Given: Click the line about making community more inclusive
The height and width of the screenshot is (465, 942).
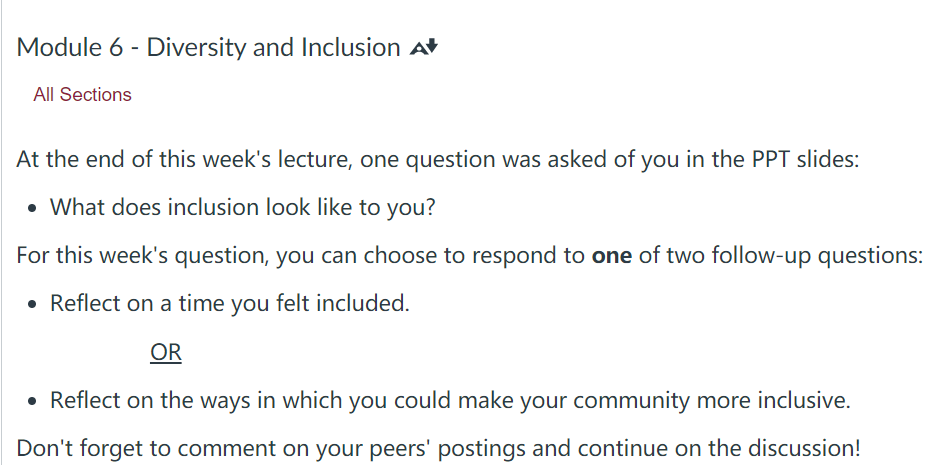Looking at the screenshot, I should coord(450,400).
